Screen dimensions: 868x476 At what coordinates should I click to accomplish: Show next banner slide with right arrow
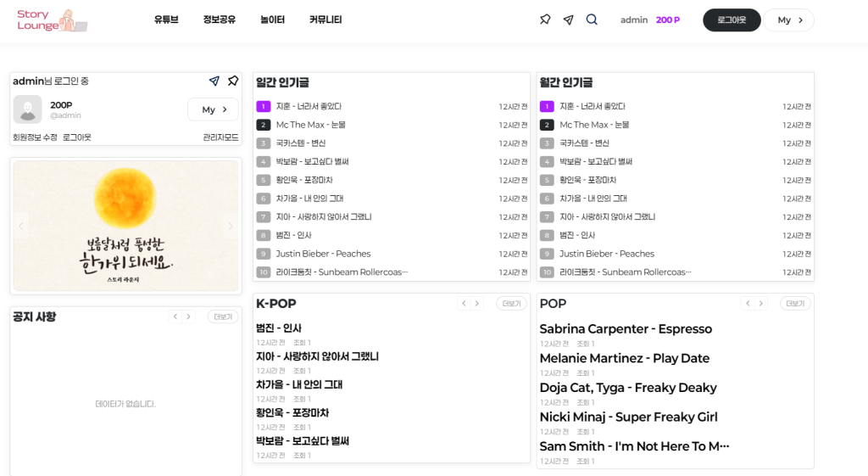click(230, 226)
